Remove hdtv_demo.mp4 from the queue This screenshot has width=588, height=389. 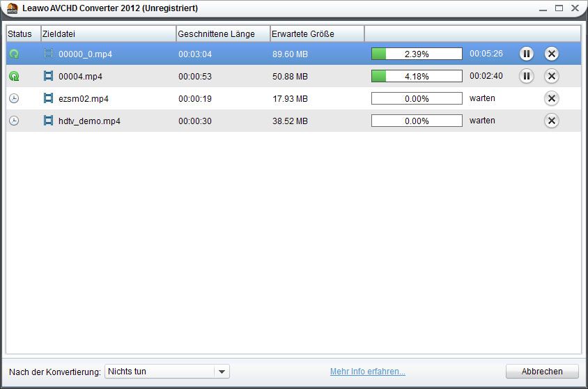coord(552,121)
